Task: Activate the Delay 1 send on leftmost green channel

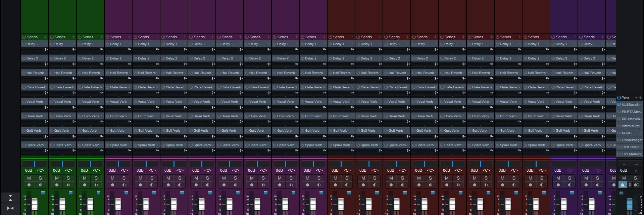Action: click(x=24, y=44)
